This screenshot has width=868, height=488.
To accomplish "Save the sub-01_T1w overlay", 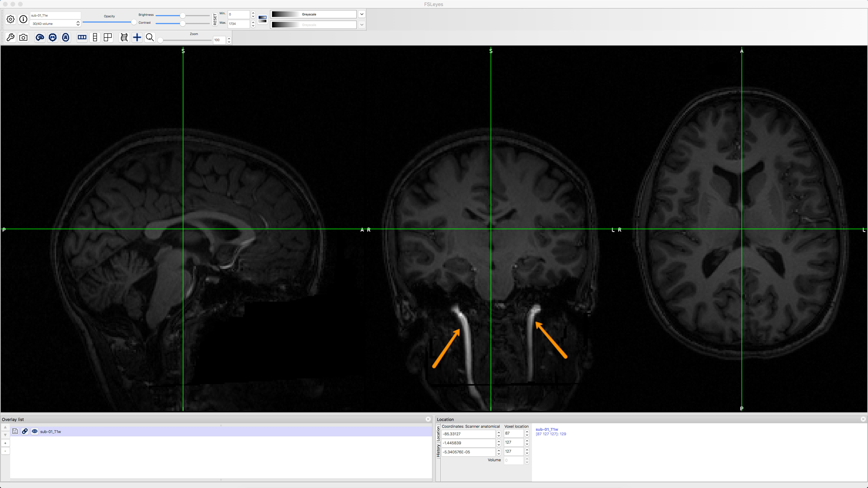I will [15, 431].
